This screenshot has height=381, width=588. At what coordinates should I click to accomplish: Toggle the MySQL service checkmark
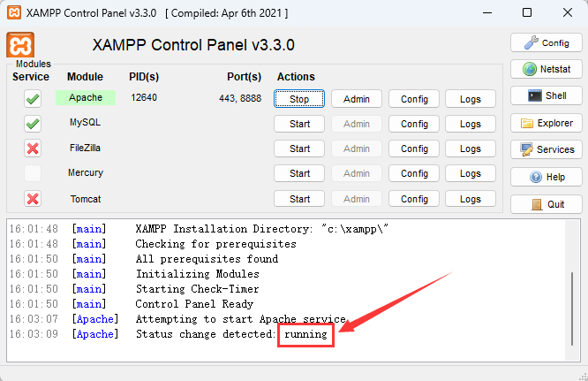point(33,124)
